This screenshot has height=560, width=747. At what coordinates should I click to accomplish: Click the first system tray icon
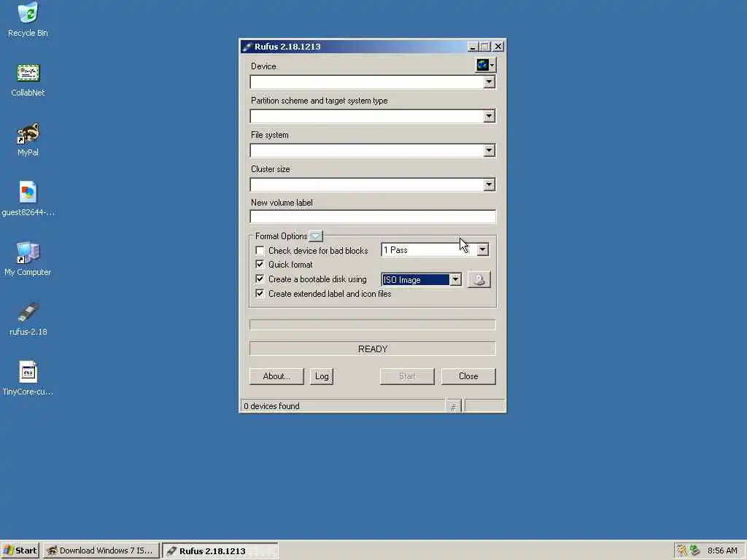pyautogui.click(x=682, y=551)
